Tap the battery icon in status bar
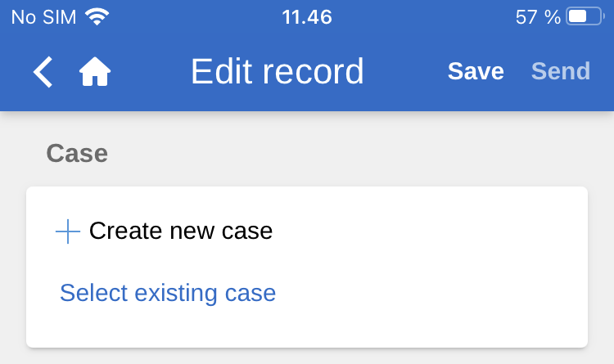The height and width of the screenshot is (364, 614). pos(584,16)
